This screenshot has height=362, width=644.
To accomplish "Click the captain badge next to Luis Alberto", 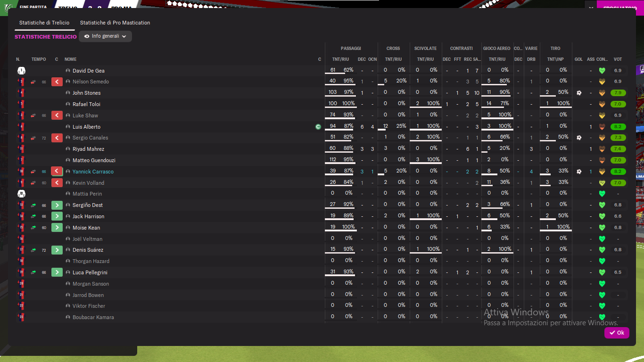I will (x=318, y=127).
